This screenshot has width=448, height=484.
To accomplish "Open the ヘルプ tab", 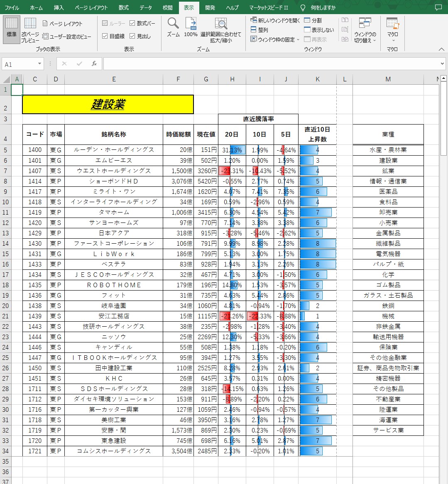I will click(x=232, y=8).
